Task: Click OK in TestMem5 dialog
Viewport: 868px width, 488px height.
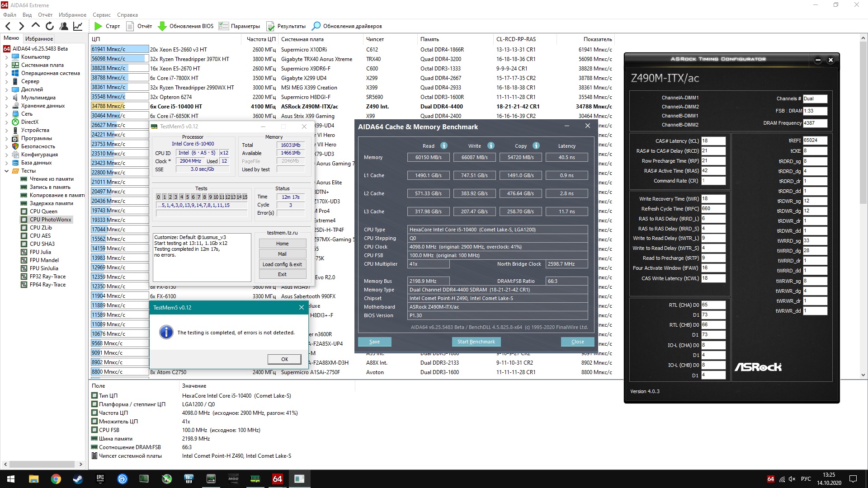Action: 284,359
